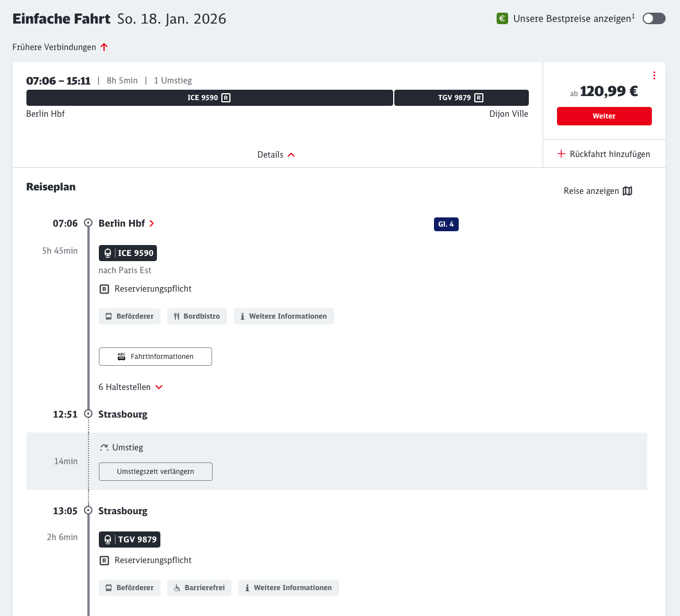680x616 pixels.
Task: Open the Fahrtinformationen button
Action: [155, 357]
